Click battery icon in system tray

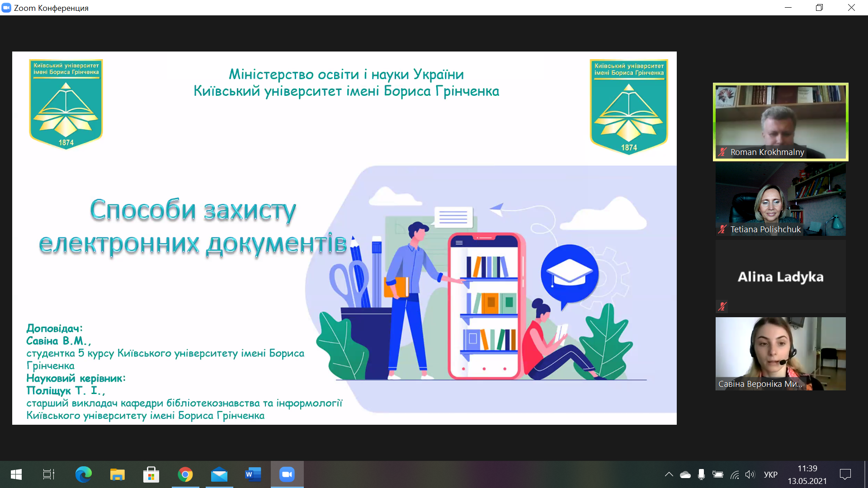tap(718, 474)
